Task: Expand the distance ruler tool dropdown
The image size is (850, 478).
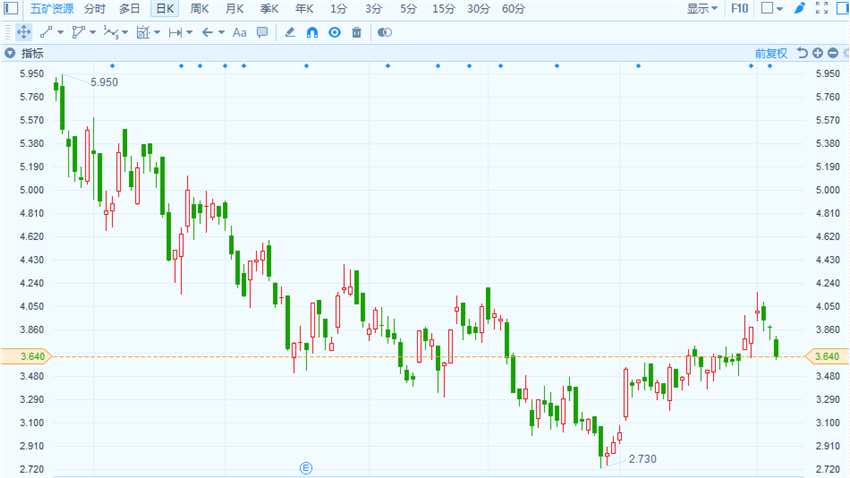Action: point(189,33)
